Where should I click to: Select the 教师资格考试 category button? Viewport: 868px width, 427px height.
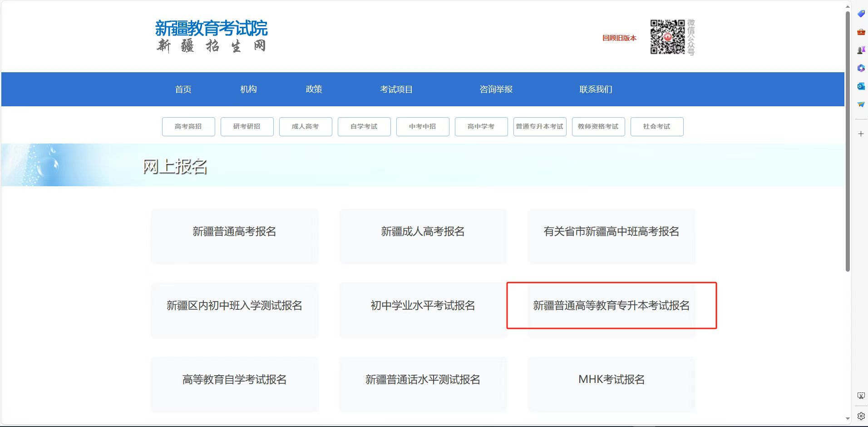point(598,127)
